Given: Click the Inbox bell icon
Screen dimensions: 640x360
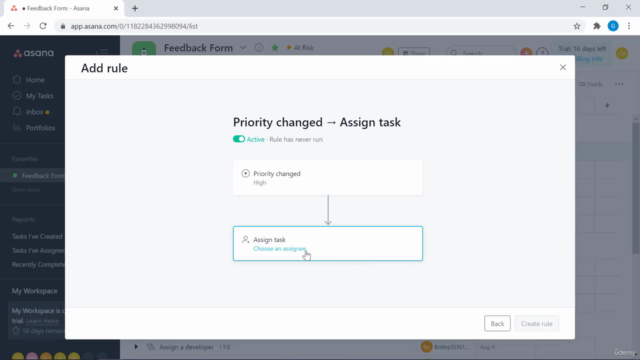Looking at the screenshot, I should tap(17, 111).
